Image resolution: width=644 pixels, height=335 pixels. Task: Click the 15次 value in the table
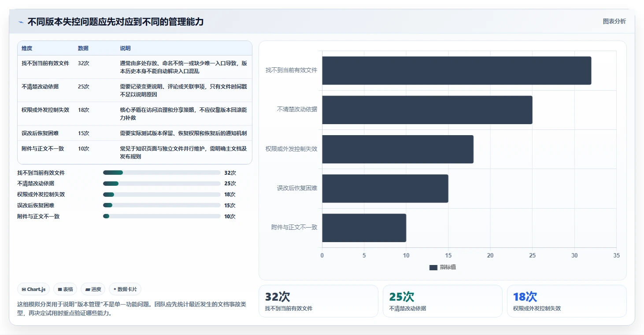tap(84, 133)
